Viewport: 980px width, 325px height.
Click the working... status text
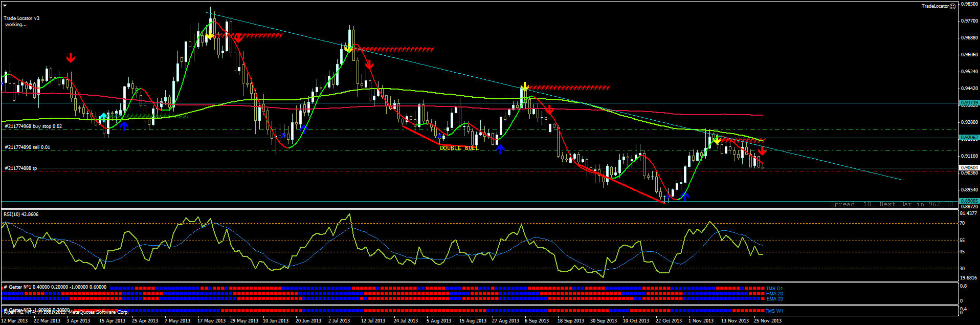pos(16,25)
